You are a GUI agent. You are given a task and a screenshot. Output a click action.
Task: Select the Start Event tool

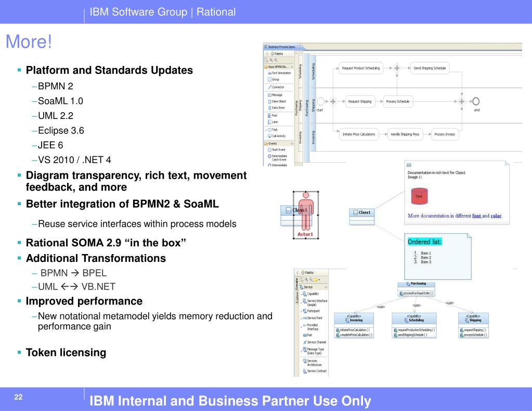click(277, 150)
